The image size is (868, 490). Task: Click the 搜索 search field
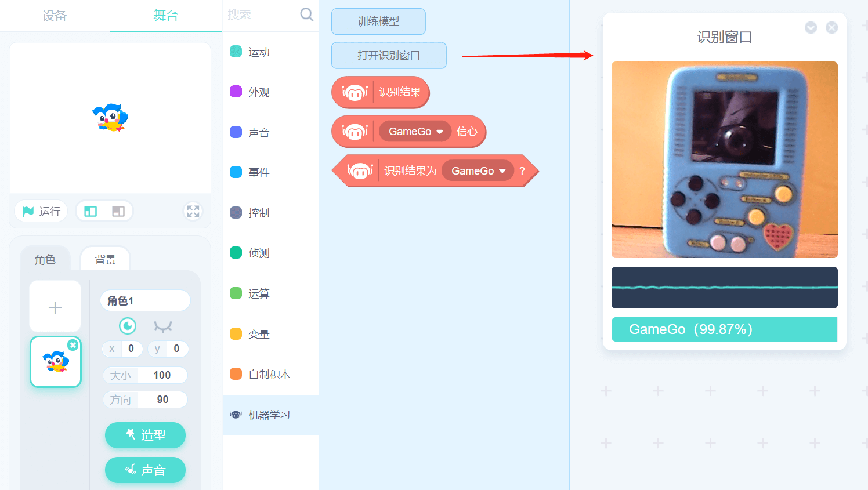point(261,14)
